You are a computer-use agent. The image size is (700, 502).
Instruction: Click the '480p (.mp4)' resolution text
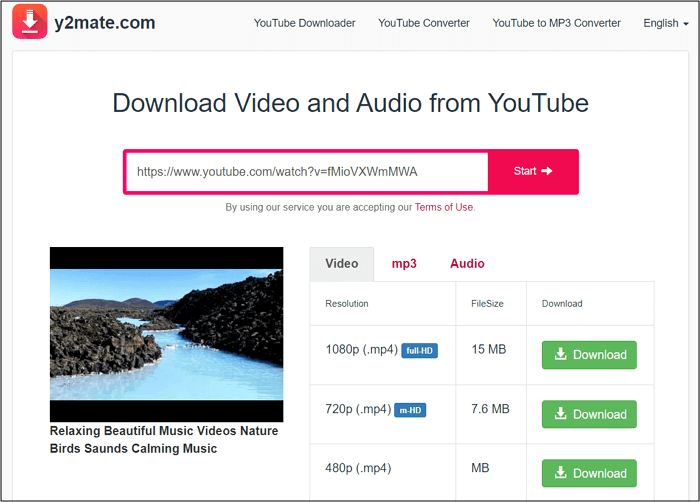(x=358, y=468)
